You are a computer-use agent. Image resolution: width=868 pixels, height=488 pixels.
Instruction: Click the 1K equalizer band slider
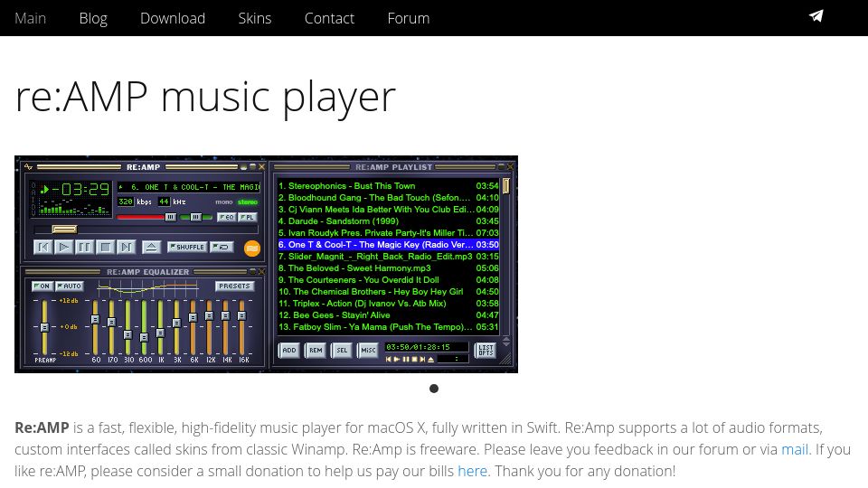coord(161,326)
